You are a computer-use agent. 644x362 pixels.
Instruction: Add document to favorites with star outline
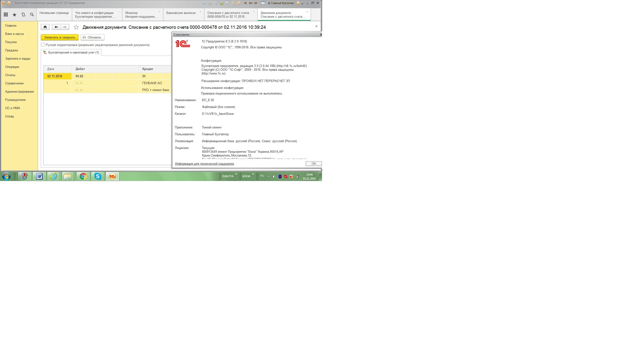pyautogui.click(x=76, y=27)
